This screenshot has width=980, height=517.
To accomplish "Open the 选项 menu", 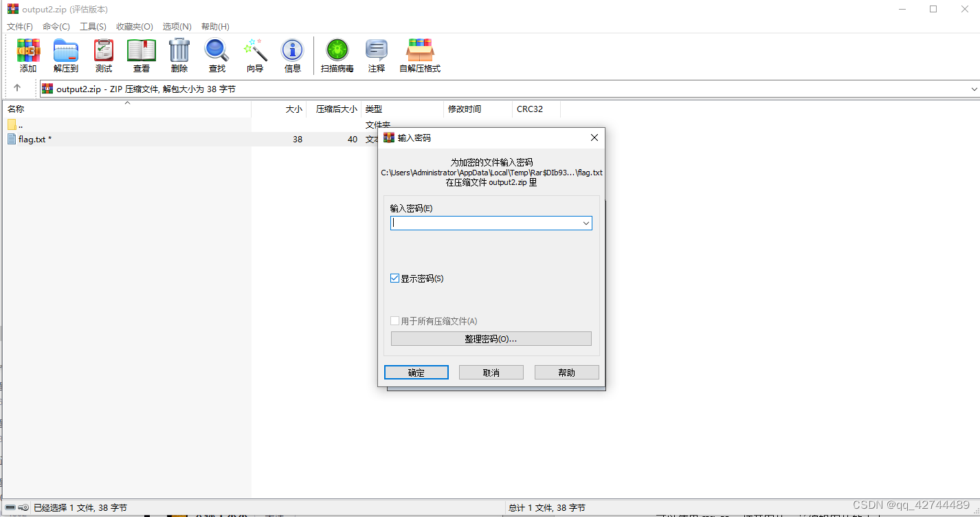I will 177,26.
